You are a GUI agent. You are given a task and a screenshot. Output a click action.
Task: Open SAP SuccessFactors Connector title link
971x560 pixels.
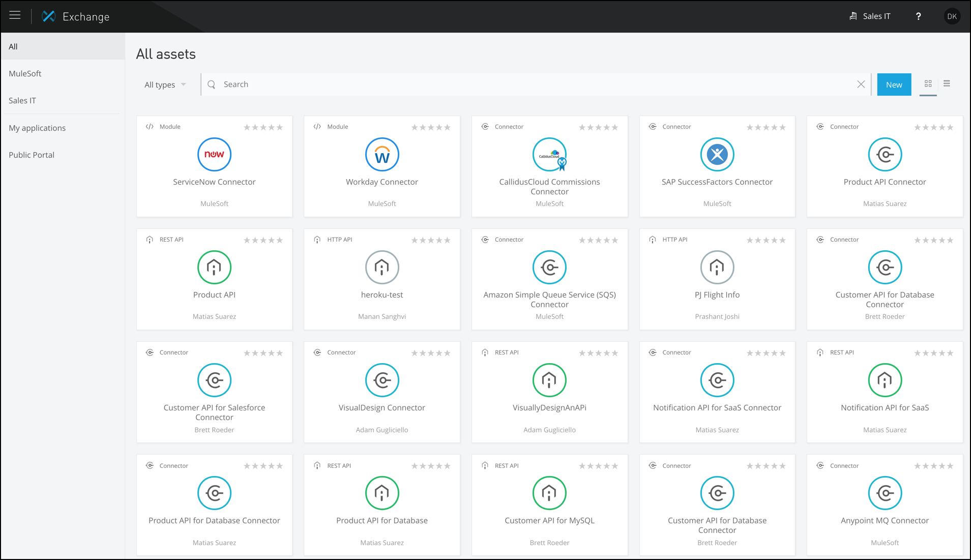(717, 182)
